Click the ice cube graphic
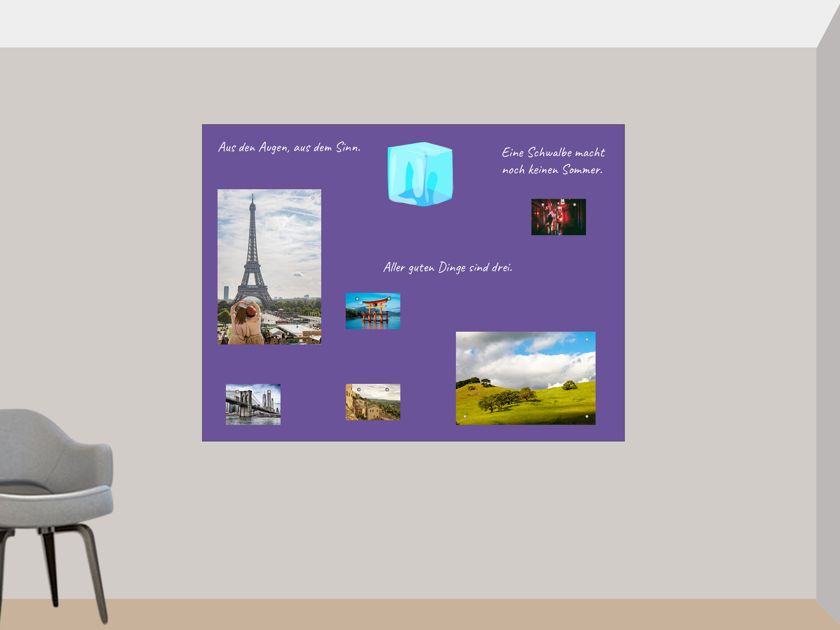Viewport: 840px width, 630px height. pyautogui.click(x=420, y=174)
